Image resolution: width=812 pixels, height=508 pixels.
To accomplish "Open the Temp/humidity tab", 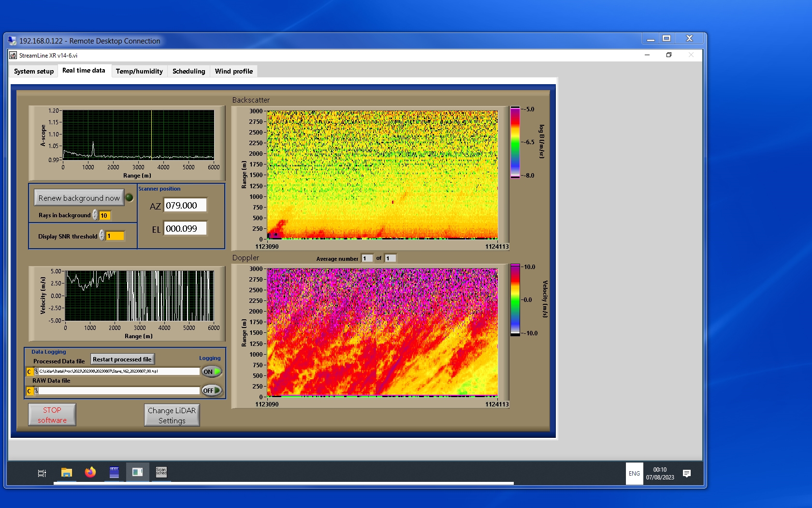I will coord(139,71).
